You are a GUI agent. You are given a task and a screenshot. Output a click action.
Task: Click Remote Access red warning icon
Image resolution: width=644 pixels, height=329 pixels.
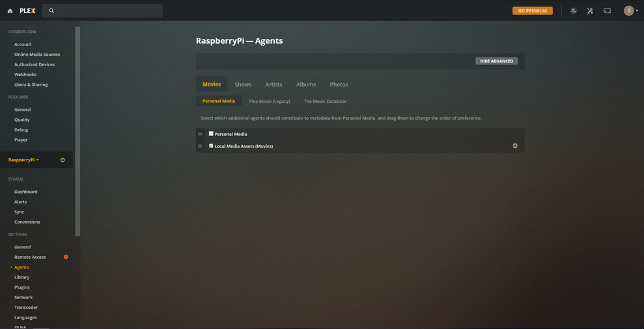66,257
